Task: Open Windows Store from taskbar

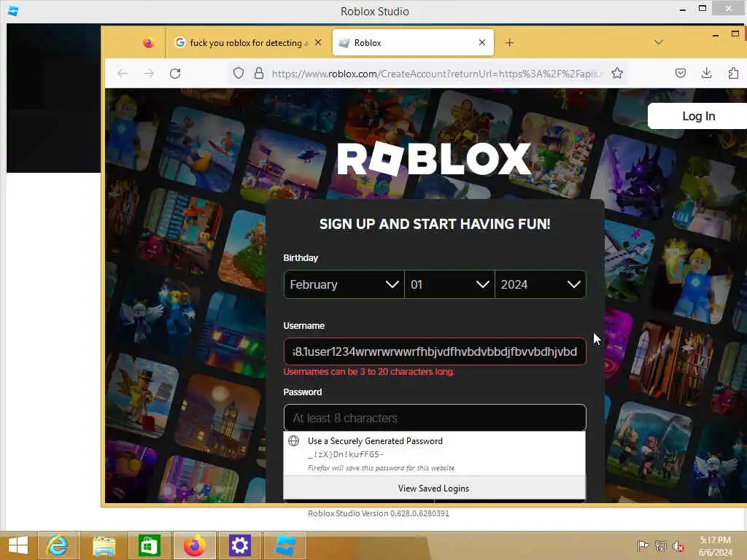Action: pos(149,545)
